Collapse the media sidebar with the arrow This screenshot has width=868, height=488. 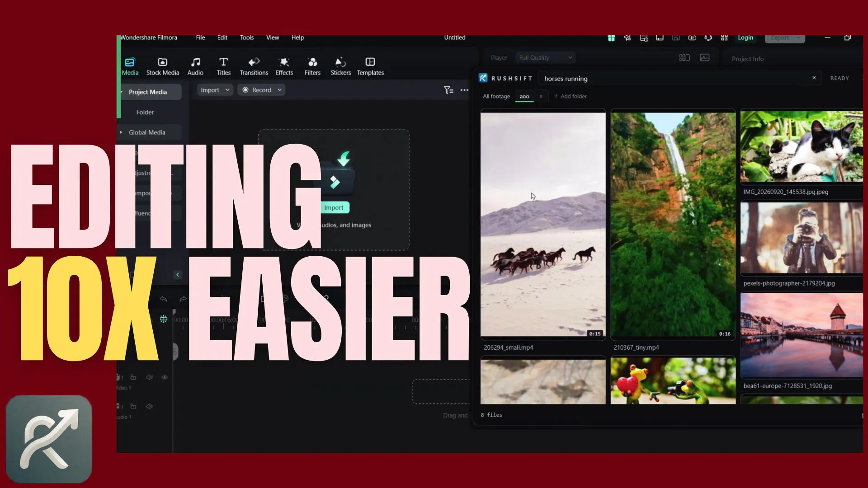pos(178,274)
